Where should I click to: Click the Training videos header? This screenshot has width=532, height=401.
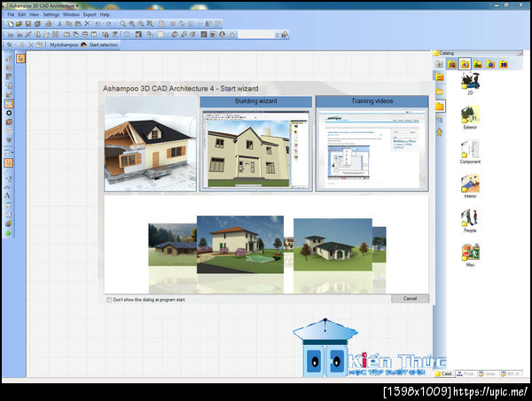tap(372, 101)
